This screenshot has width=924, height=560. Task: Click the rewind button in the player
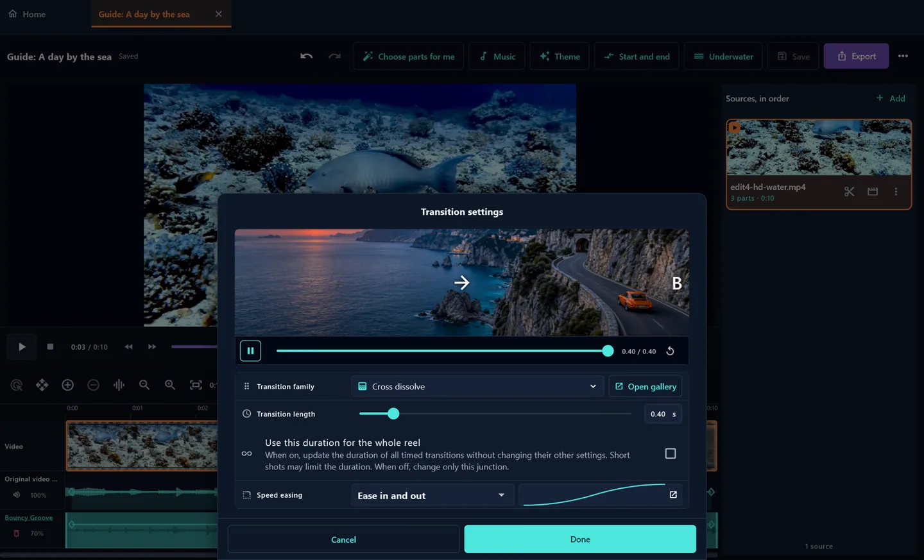tap(128, 347)
